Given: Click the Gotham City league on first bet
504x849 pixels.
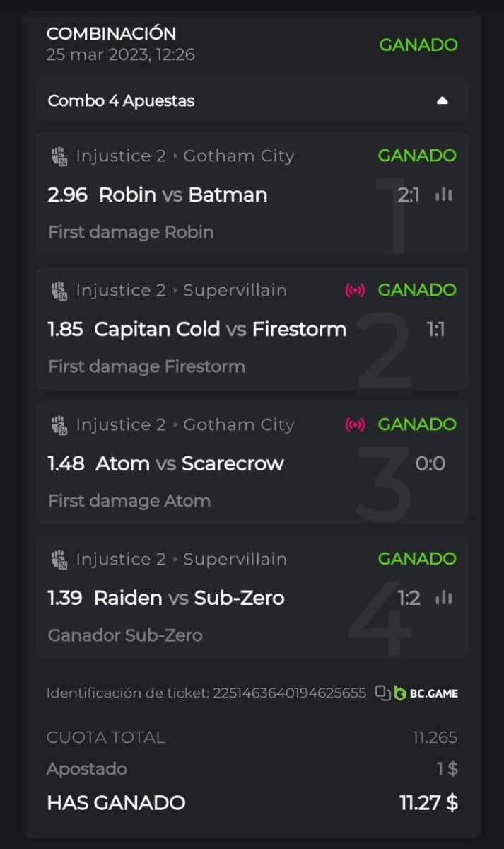Looking at the screenshot, I should (238, 156).
